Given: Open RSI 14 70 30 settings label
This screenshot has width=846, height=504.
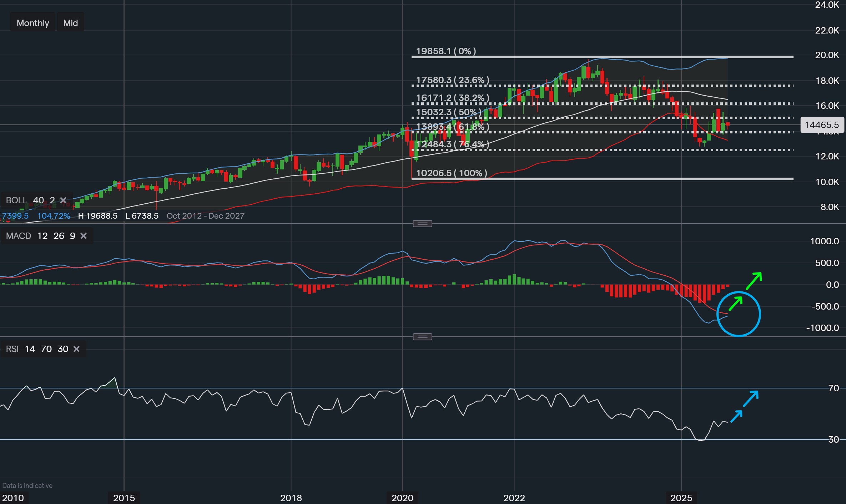Looking at the screenshot, I should 37,349.
